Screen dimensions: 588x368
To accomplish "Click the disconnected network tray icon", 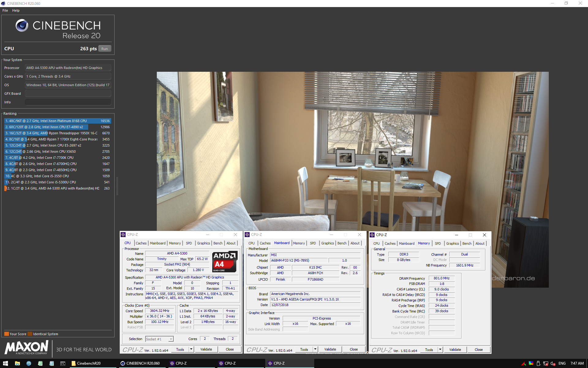I will click(x=546, y=363).
